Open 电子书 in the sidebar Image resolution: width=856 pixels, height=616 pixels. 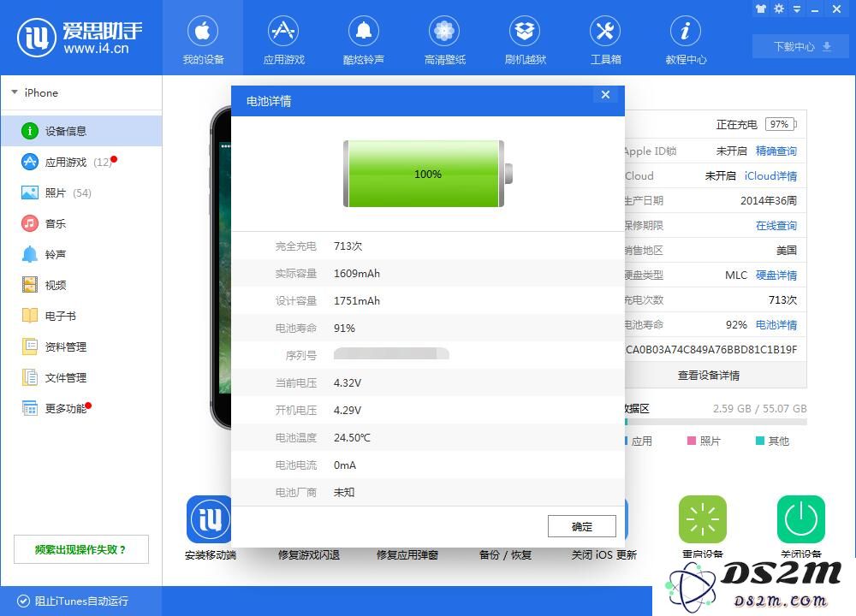81,316
